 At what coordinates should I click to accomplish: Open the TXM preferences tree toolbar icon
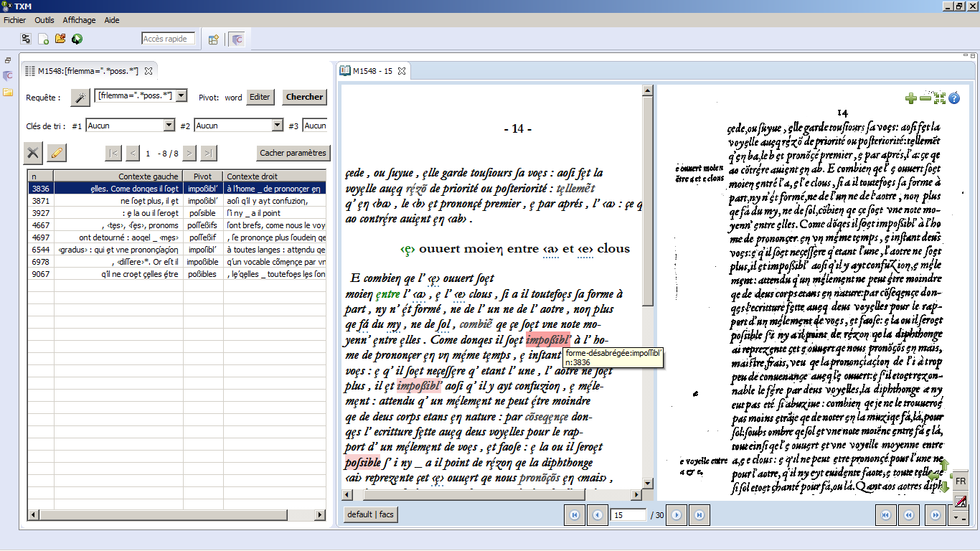pyautogui.click(x=26, y=39)
